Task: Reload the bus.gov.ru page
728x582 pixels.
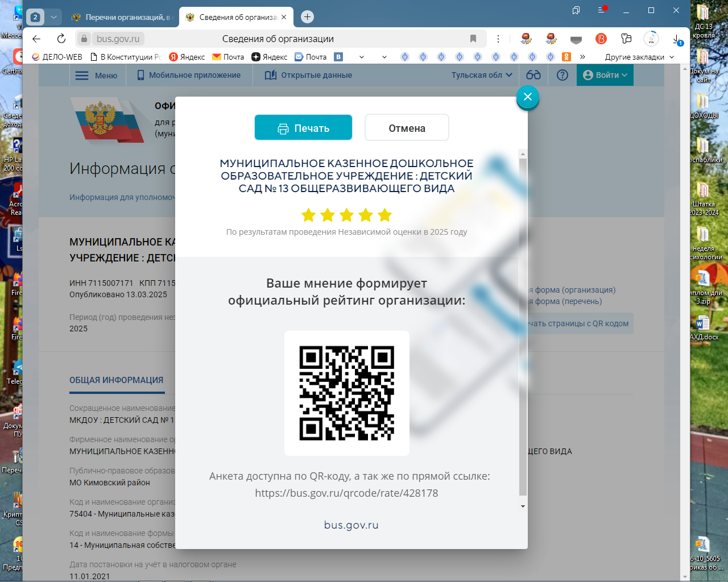Action: click(x=61, y=39)
